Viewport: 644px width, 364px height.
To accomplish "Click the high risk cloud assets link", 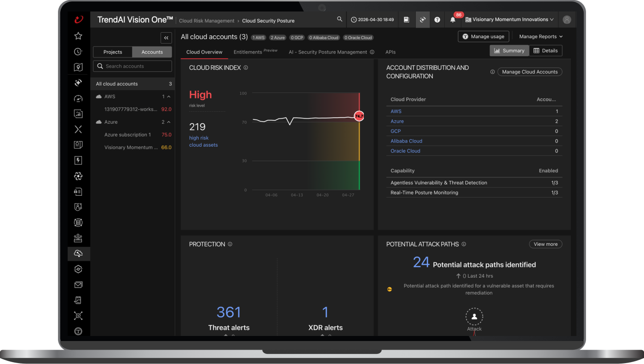I will 203,141.
